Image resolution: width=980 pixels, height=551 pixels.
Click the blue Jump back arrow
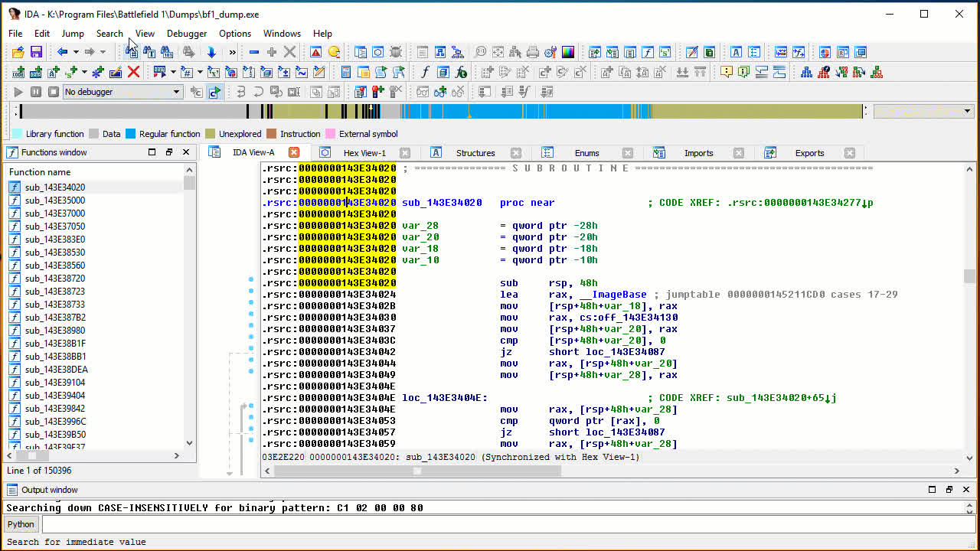coord(62,52)
